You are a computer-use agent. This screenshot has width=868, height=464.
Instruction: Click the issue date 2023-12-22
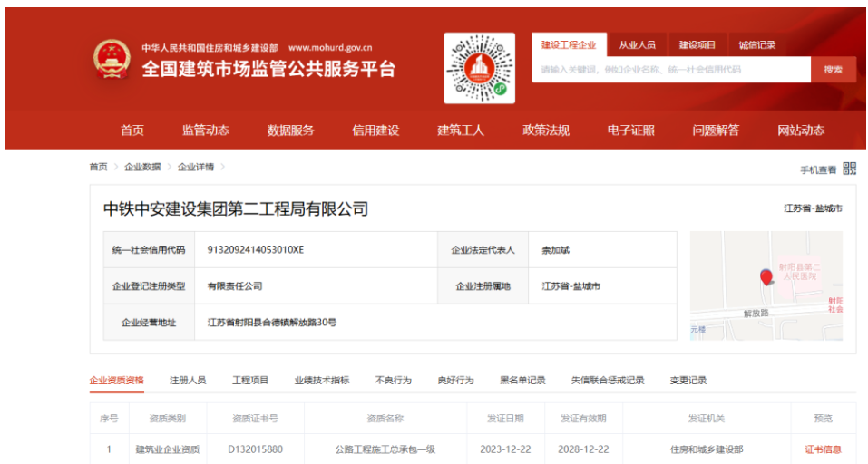click(505, 449)
